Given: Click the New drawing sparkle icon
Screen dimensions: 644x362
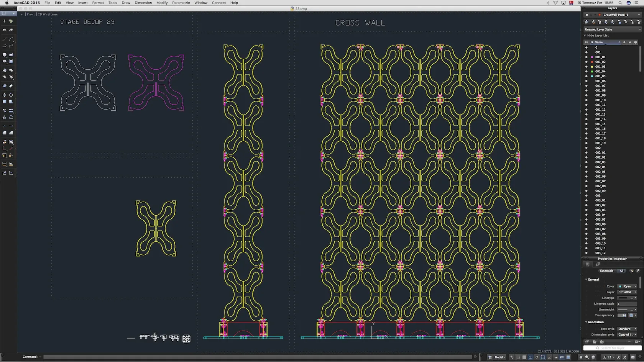Looking at the screenshot, I should click(x=5, y=21).
